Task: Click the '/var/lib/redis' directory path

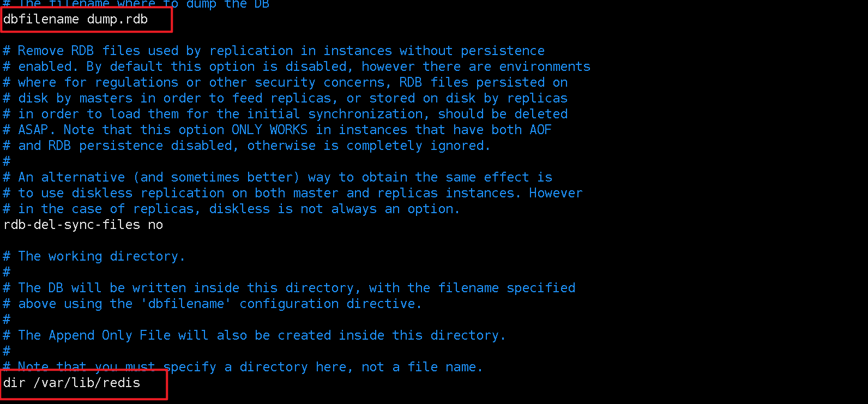Action: pyautogui.click(x=87, y=383)
